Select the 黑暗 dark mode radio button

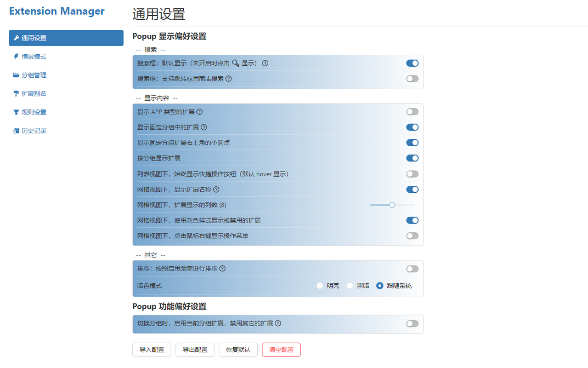(x=350, y=285)
